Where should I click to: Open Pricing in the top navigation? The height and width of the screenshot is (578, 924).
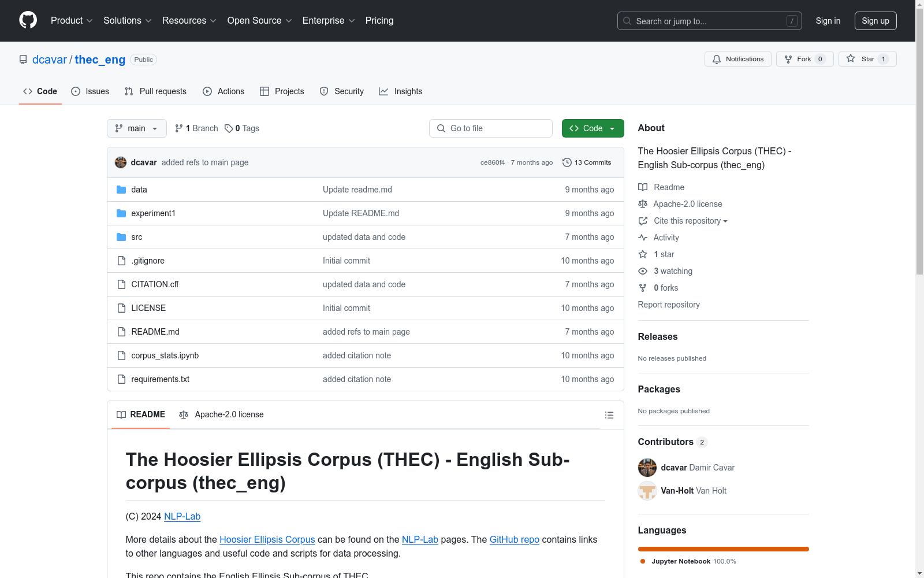click(x=379, y=21)
